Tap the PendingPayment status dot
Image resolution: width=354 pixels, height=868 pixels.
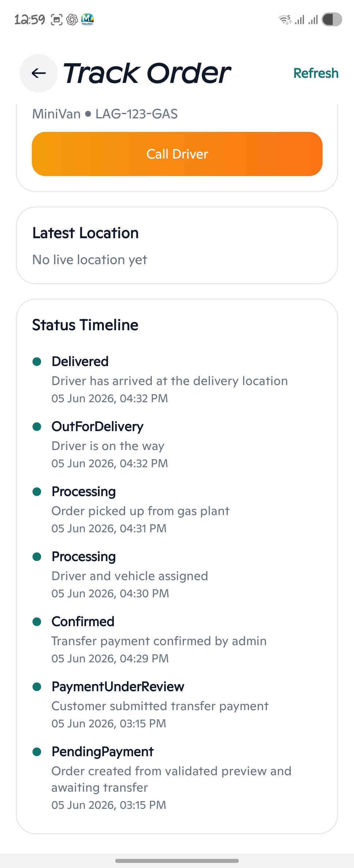click(x=37, y=752)
